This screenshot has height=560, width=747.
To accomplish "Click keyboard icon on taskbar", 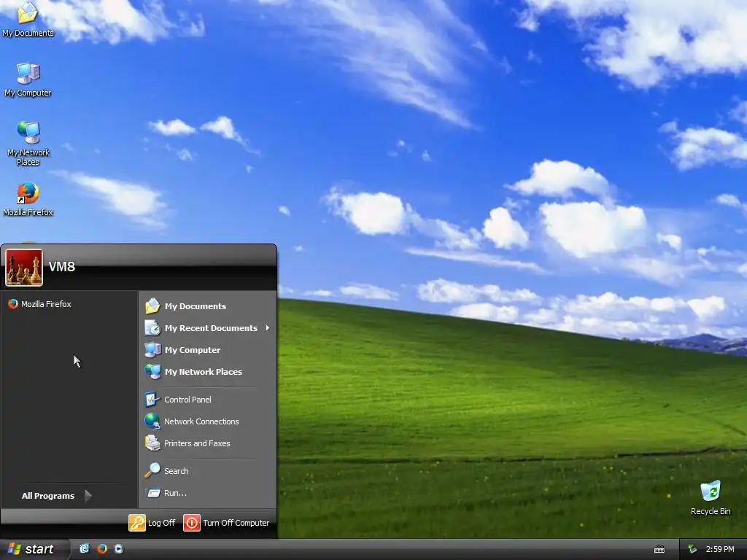I will 659,550.
